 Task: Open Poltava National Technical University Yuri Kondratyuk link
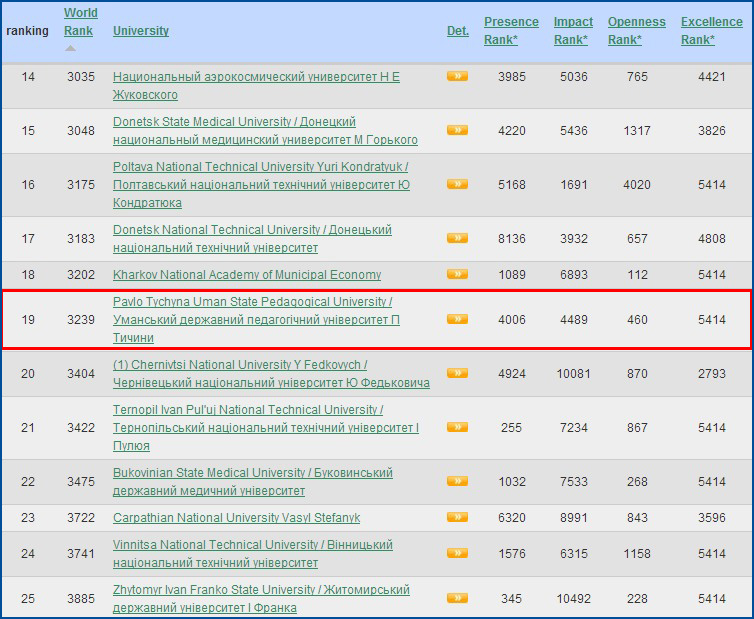[261, 185]
